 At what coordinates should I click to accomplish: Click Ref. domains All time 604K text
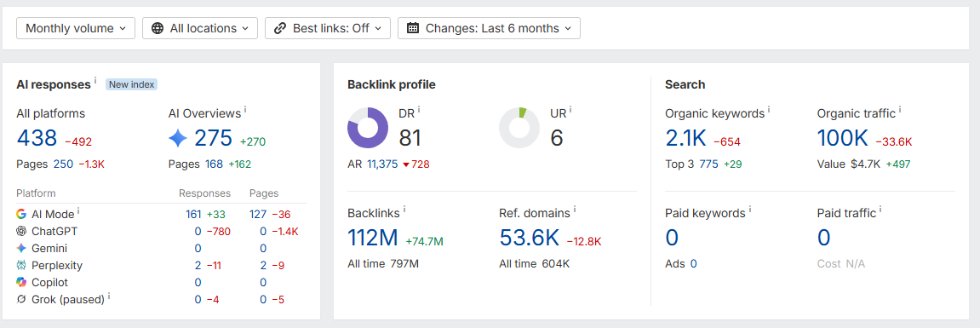pyautogui.click(x=535, y=263)
